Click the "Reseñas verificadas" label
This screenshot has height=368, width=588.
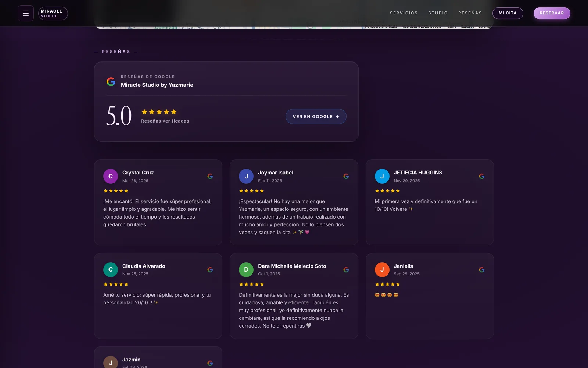pos(165,121)
